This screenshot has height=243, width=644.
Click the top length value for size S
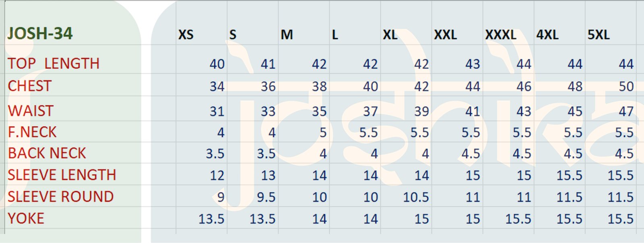(268, 64)
